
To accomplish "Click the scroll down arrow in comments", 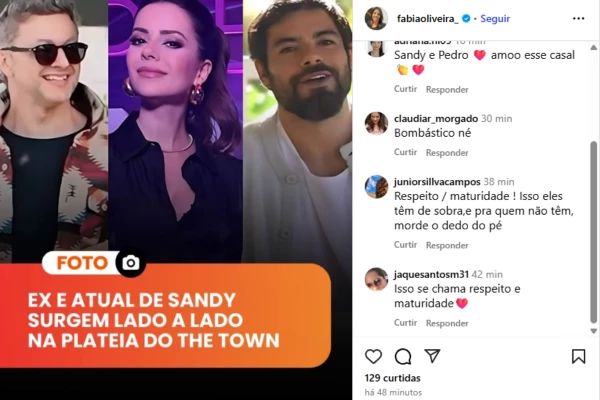I will point(593,331).
